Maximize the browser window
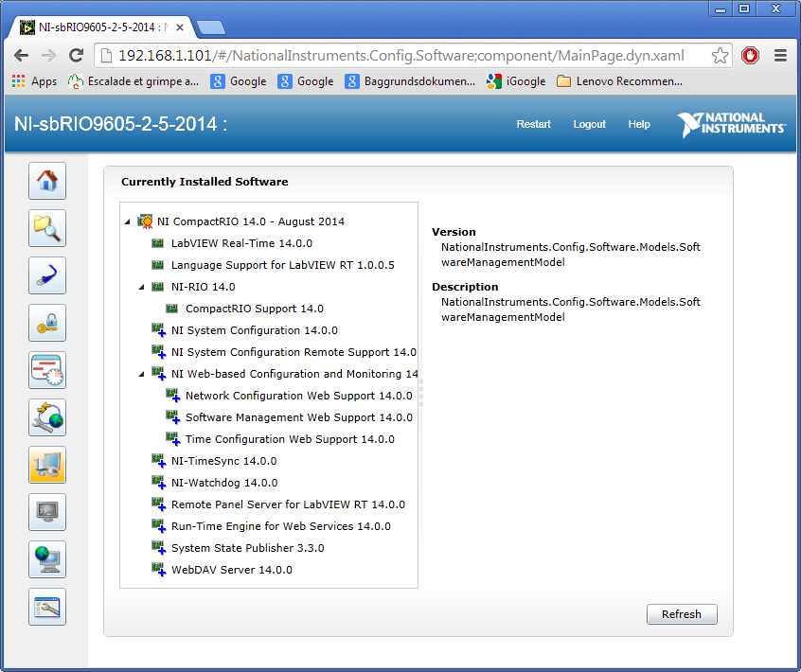The image size is (801, 672). coord(744,9)
